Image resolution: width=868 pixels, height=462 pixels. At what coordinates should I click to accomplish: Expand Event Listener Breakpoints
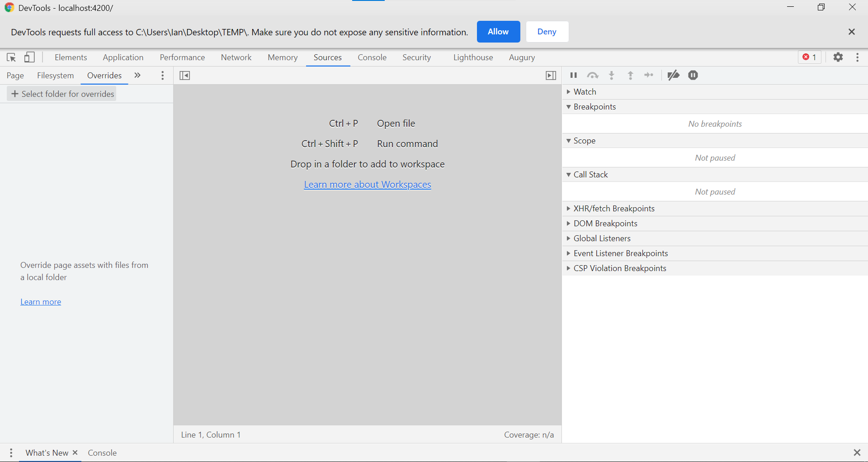click(715, 253)
